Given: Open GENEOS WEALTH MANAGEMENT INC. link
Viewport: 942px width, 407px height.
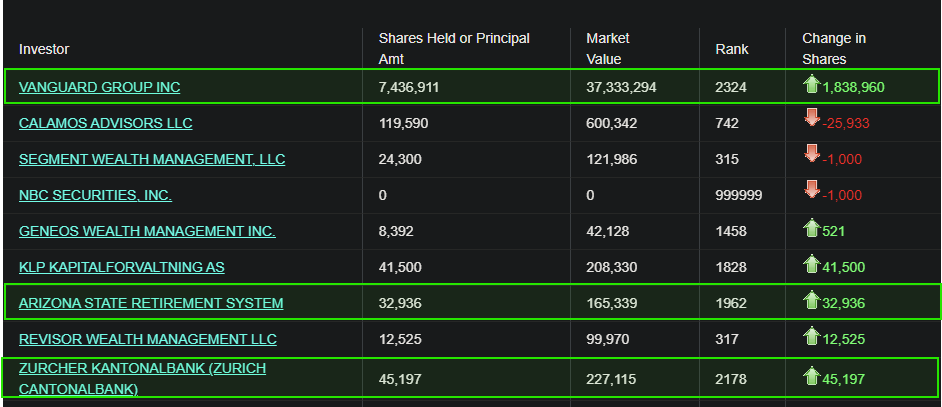Looking at the screenshot, I should click(x=147, y=231).
